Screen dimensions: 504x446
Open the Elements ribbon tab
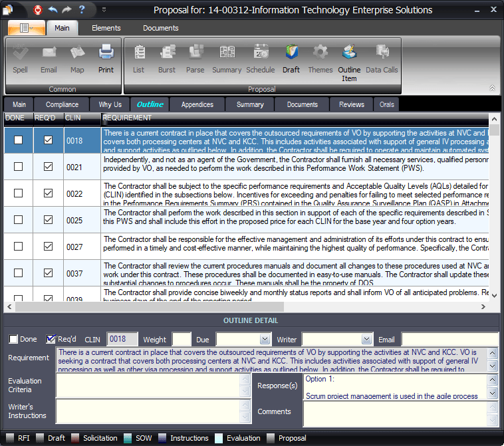pos(106,28)
